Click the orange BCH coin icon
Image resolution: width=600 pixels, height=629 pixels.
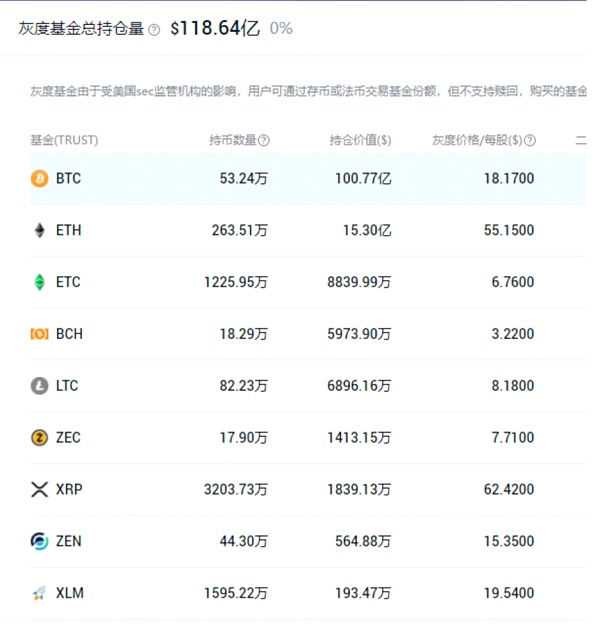(x=40, y=334)
